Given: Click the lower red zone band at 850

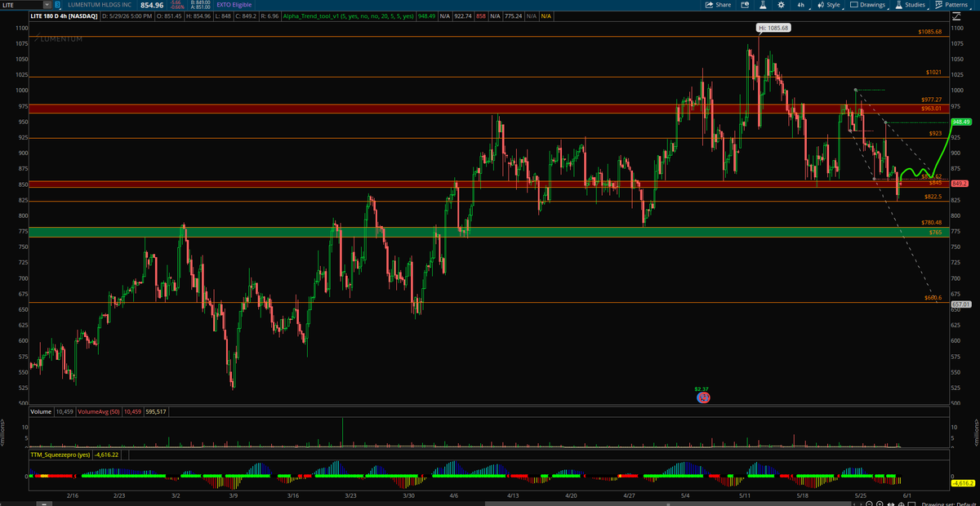Looking at the screenshot, I should coord(488,184).
